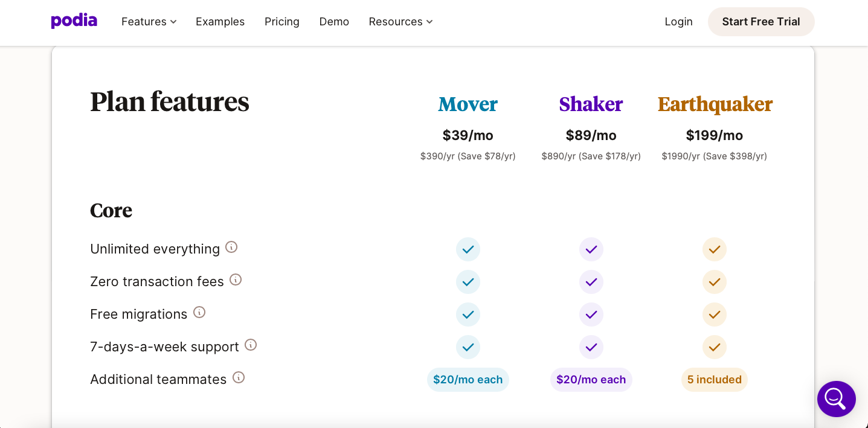Image resolution: width=868 pixels, height=428 pixels.
Task: Click info icon next to Free migrations
Action: pyautogui.click(x=199, y=312)
